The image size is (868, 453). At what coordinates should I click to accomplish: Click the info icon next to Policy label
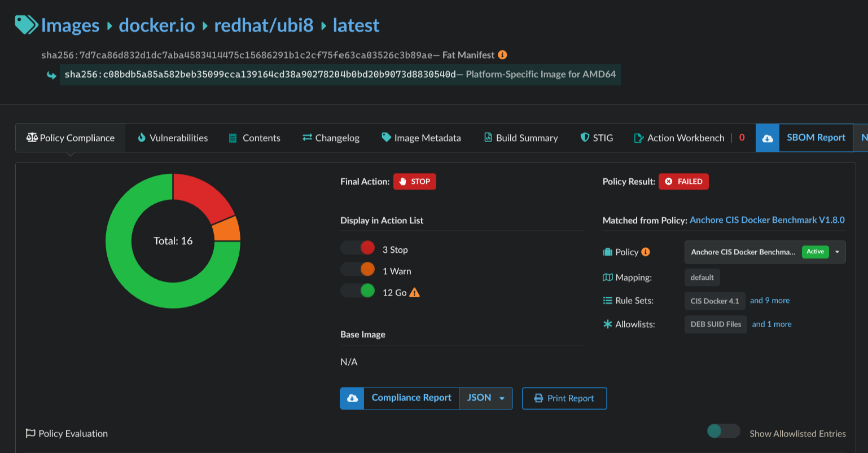(x=646, y=252)
